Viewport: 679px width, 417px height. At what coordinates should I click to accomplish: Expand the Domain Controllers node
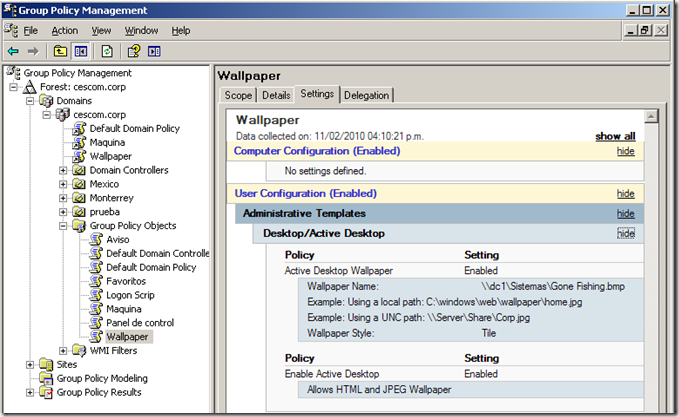pyautogui.click(x=63, y=170)
